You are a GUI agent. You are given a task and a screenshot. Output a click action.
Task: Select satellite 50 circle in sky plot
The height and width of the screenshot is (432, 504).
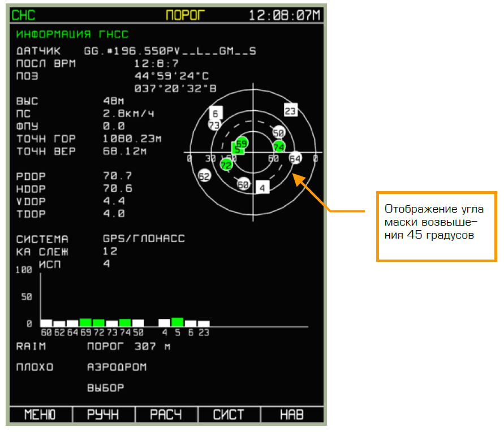[278, 132]
